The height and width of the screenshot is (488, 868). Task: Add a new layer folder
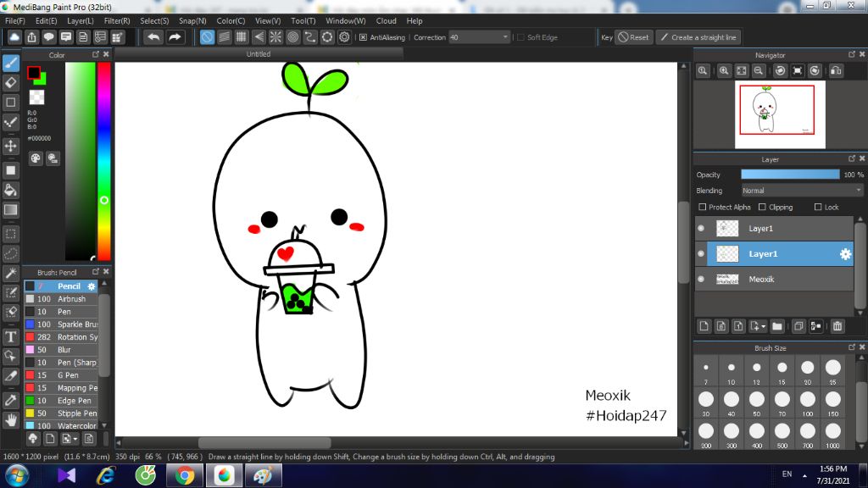[777, 326]
